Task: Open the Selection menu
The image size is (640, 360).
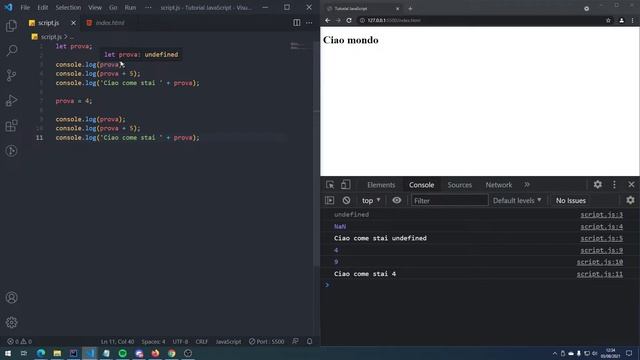Action: (68, 7)
